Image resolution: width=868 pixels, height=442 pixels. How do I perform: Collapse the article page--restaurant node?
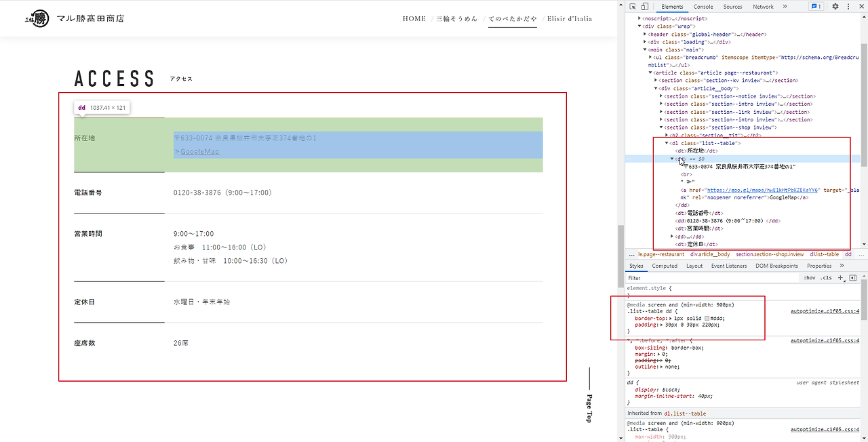coord(651,73)
